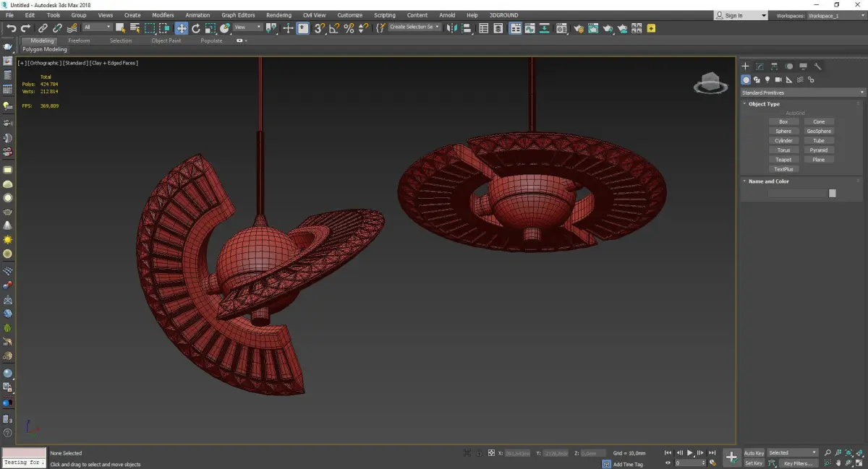Click the Teapot primitive button
868x469 pixels.
click(783, 159)
